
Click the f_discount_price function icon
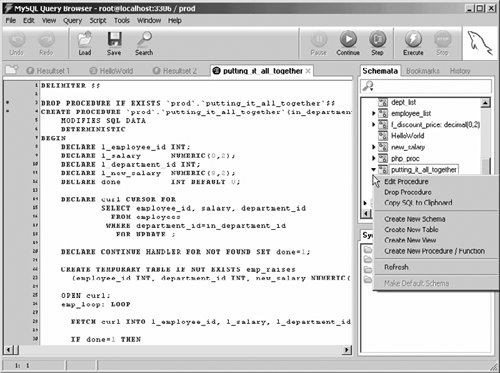(x=383, y=125)
